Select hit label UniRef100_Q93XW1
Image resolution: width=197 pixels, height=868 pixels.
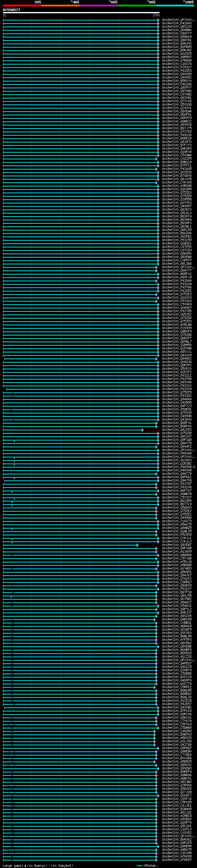(x=177, y=98)
